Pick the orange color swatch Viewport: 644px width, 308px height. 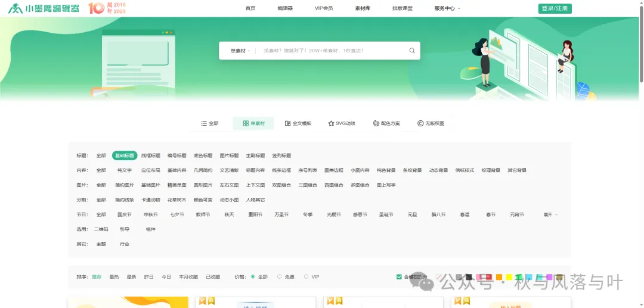pos(499,277)
